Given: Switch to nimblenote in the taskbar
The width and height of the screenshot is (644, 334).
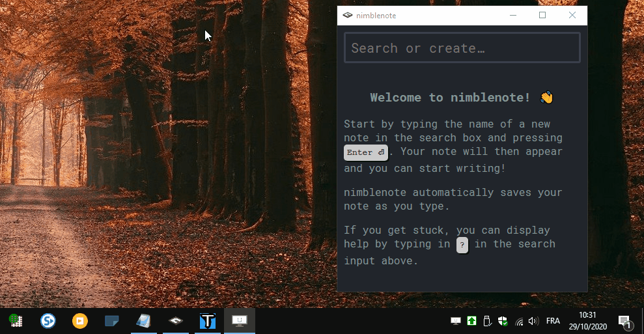Looking at the screenshot, I should (x=176, y=321).
